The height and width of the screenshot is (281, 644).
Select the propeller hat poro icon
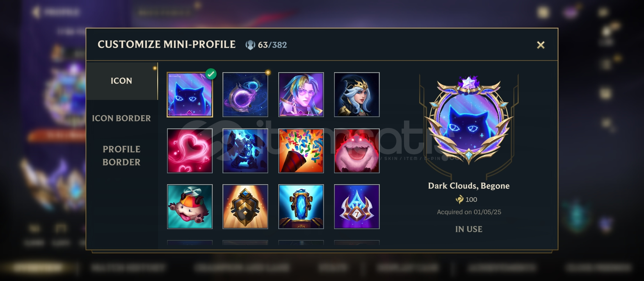coord(190,206)
